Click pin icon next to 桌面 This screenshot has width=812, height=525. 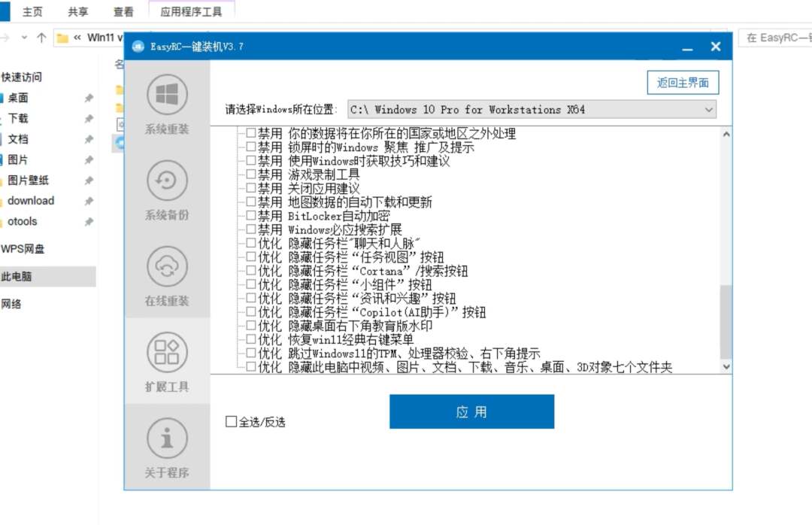click(x=89, y=98)
